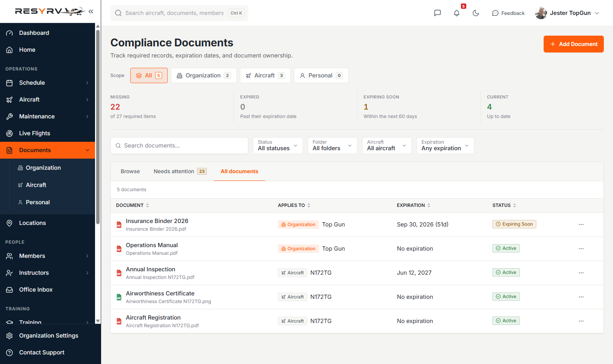Click the Search documents field

179,146
